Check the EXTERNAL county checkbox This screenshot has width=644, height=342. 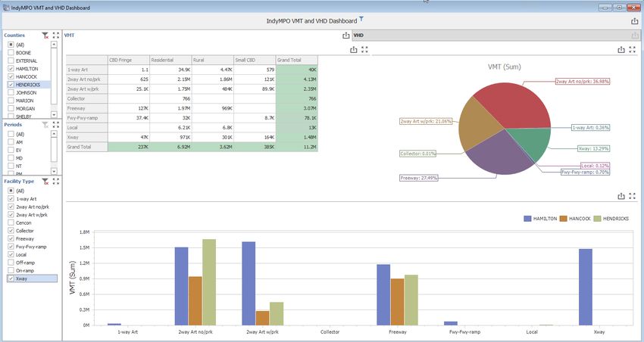pyautogui.click(x=11, y=61)
